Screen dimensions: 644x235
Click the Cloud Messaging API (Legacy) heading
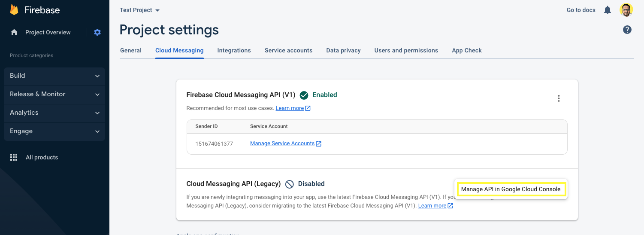coord(233,184)
